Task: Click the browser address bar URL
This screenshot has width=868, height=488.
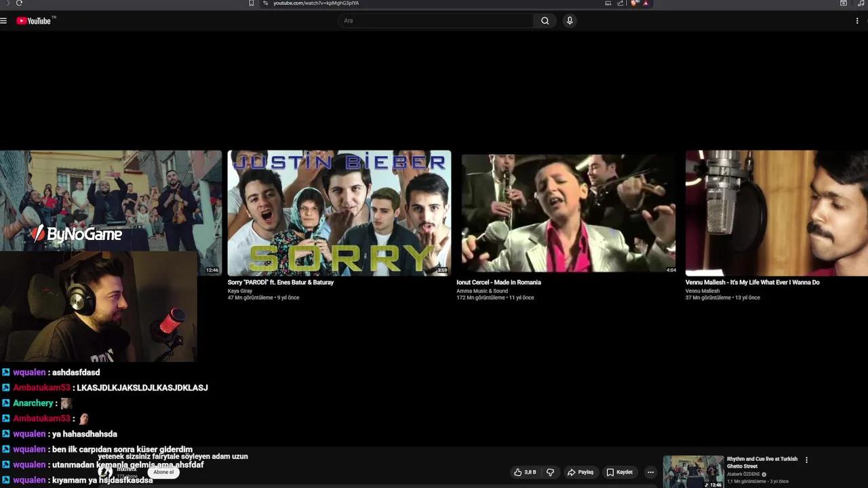Action: click(x=316, y=3)
